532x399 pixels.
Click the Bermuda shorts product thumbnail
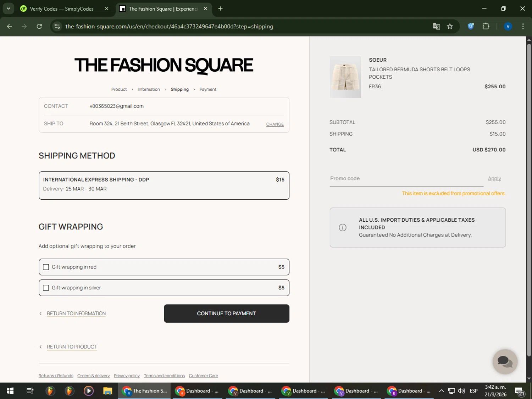(345, 77)
